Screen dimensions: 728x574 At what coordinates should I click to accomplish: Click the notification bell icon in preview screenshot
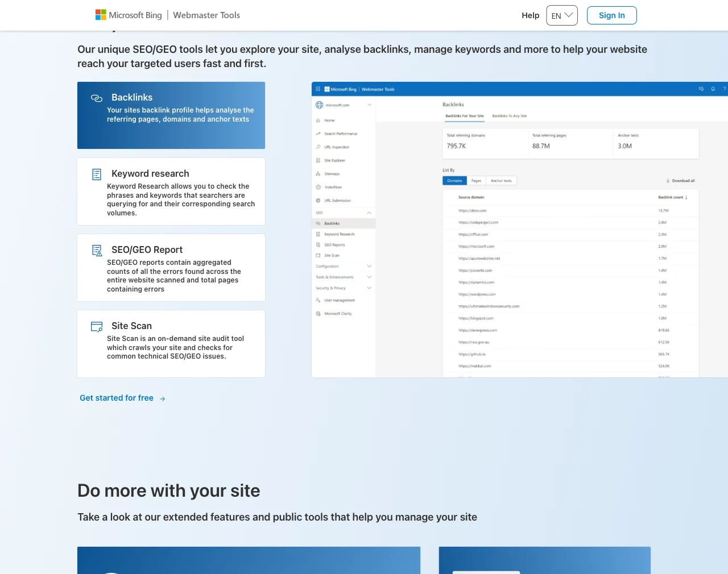point(713,89)
